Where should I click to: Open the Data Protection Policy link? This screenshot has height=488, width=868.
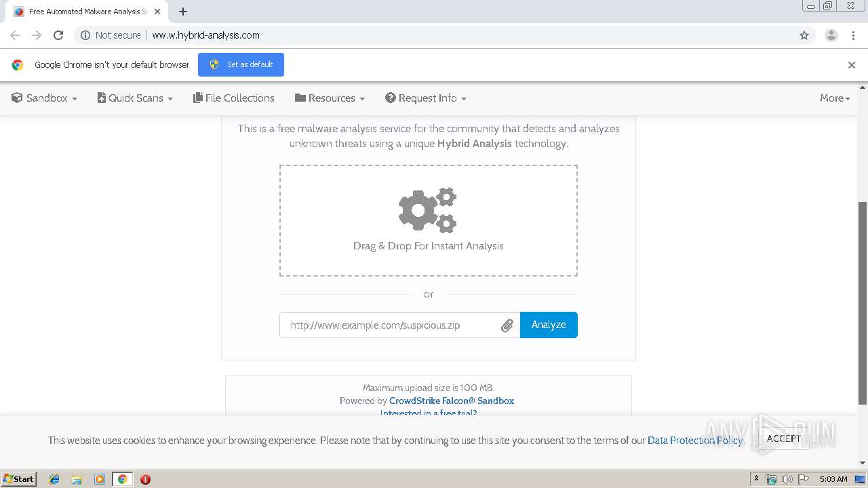(695, 440)
